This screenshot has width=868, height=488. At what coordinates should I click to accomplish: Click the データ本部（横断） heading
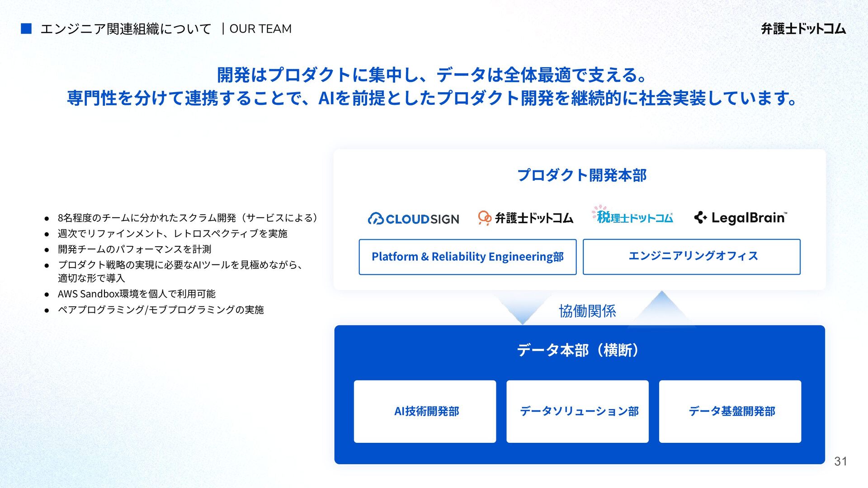point(579,350)
